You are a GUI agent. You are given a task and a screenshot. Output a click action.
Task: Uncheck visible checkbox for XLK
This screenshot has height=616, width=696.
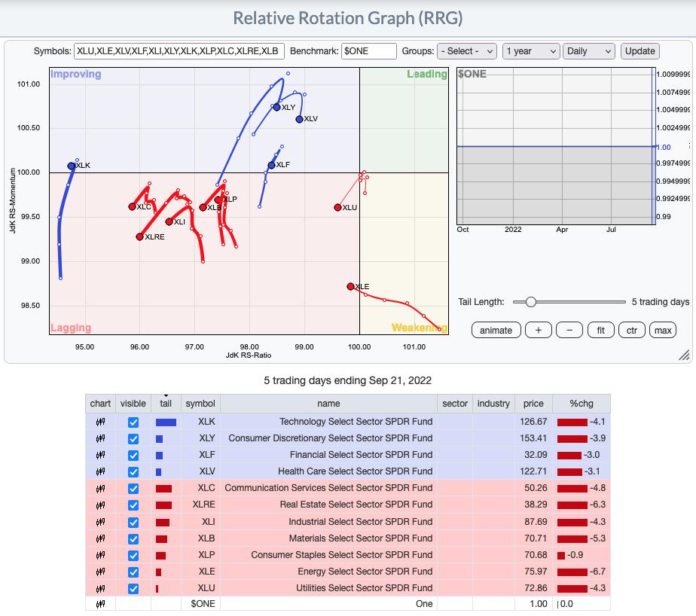133,422
